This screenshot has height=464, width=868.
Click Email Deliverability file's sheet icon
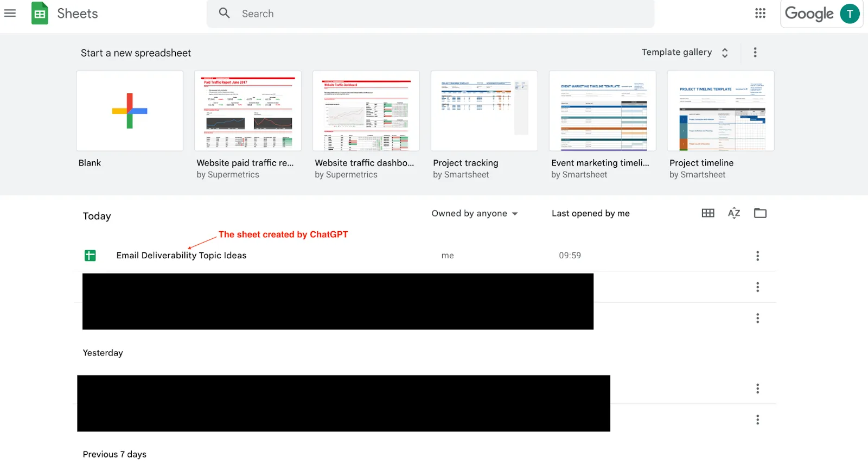point(91,256)
